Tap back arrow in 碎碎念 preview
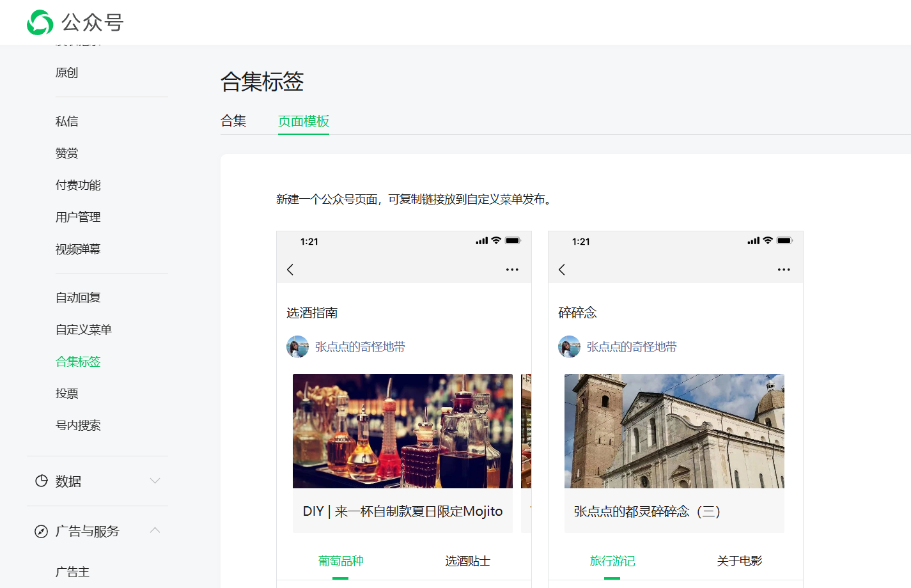Screen dimensions: 911x588 [562, 270]
